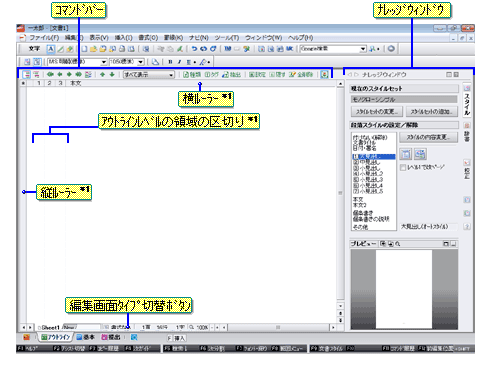Click the TM icon in the toolbar
This screenshot has height=366, width=480.
click(228, 49)
